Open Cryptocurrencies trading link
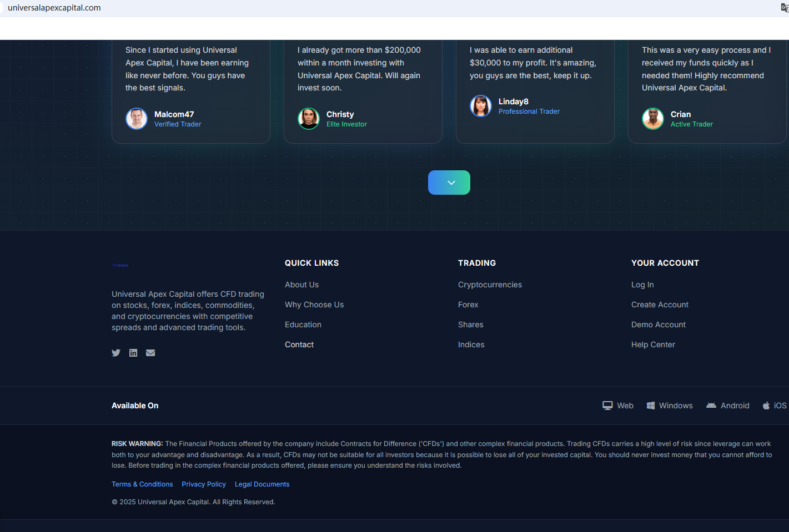This screenshot has width=789, height=532. tap(490, 285)
